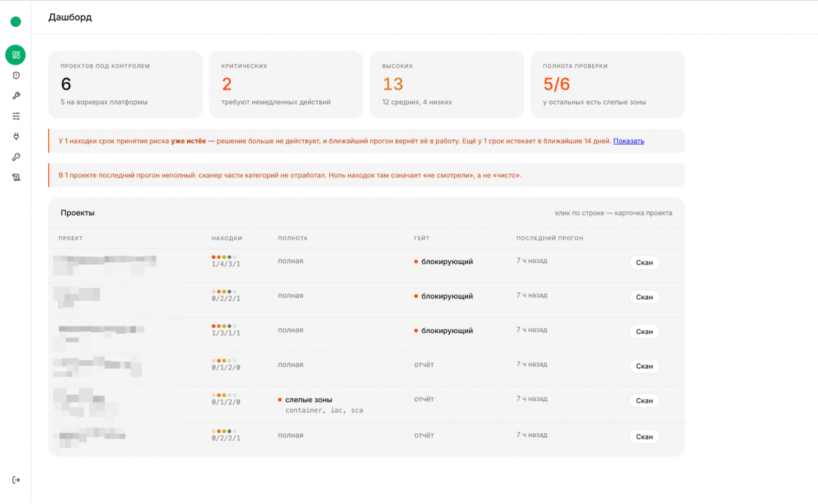
Task: Show expired risk findings via Показать link
Action: (629, 141)
